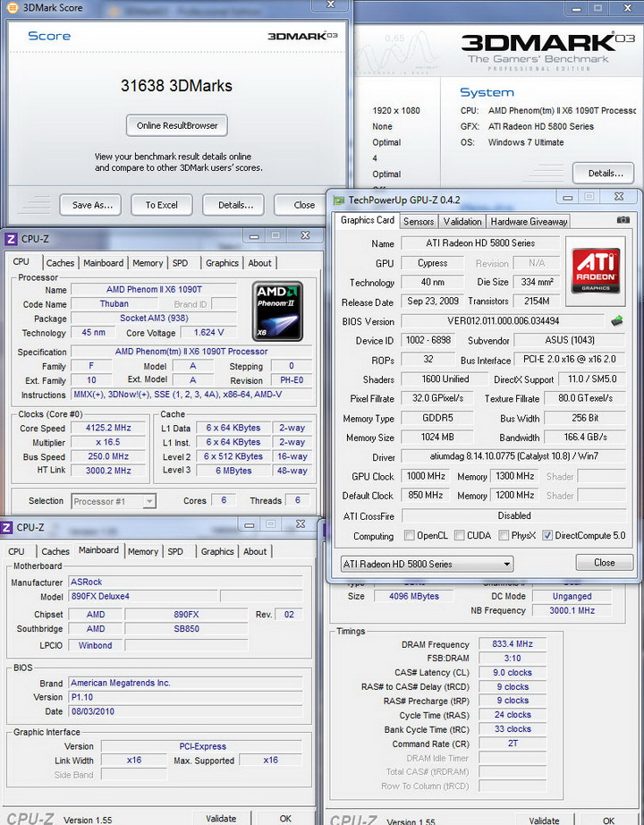Open About tab in Mainboard CPU-Z window
Screen dimensions: 644x825
[x=255, y=551]
